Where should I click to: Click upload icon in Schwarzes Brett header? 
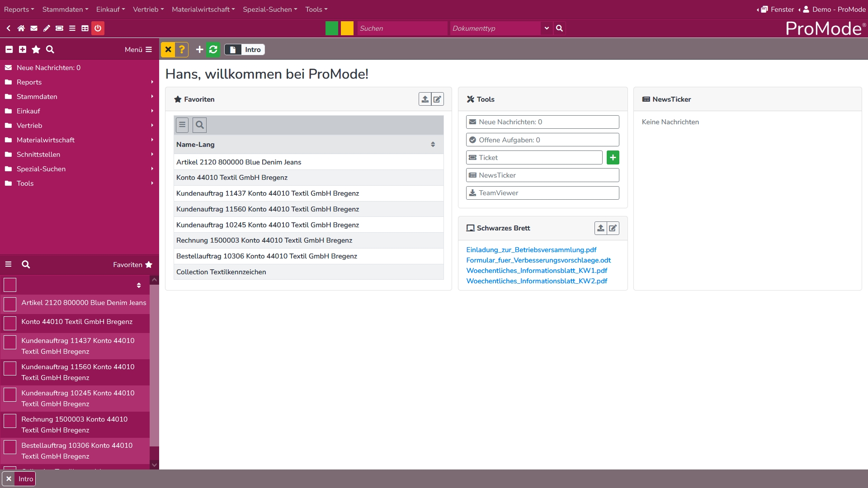[x=600, y=228]
